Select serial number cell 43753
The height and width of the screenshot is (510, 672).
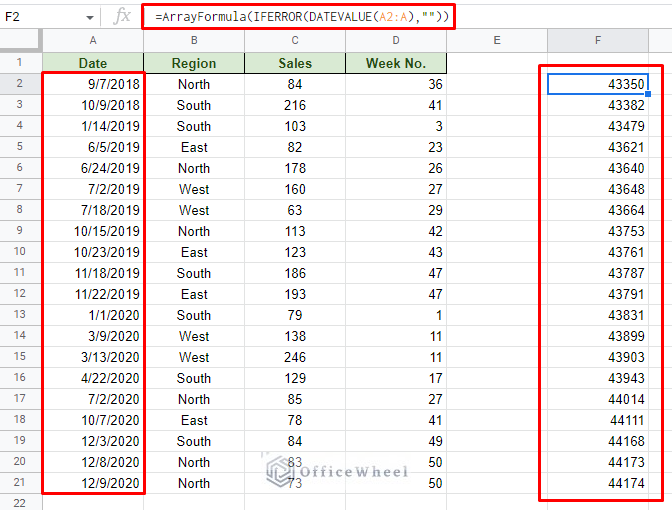pyautogui.click(x=598, y=231)
